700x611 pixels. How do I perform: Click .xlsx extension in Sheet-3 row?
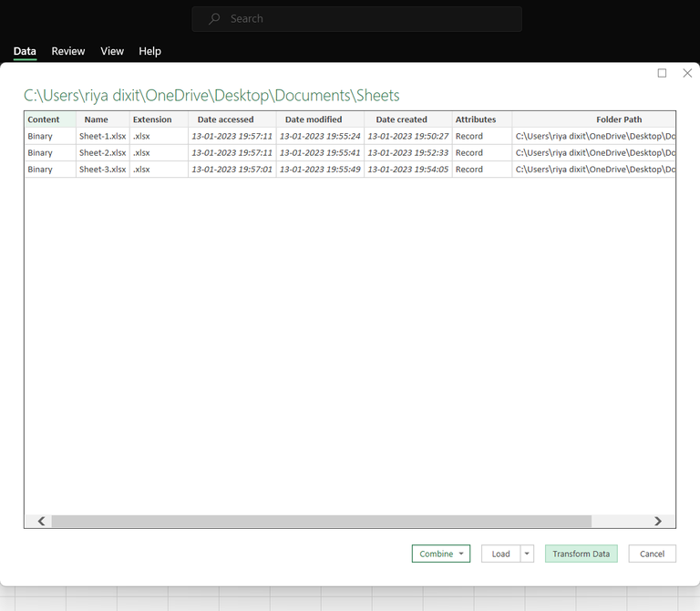coord(159,170)
